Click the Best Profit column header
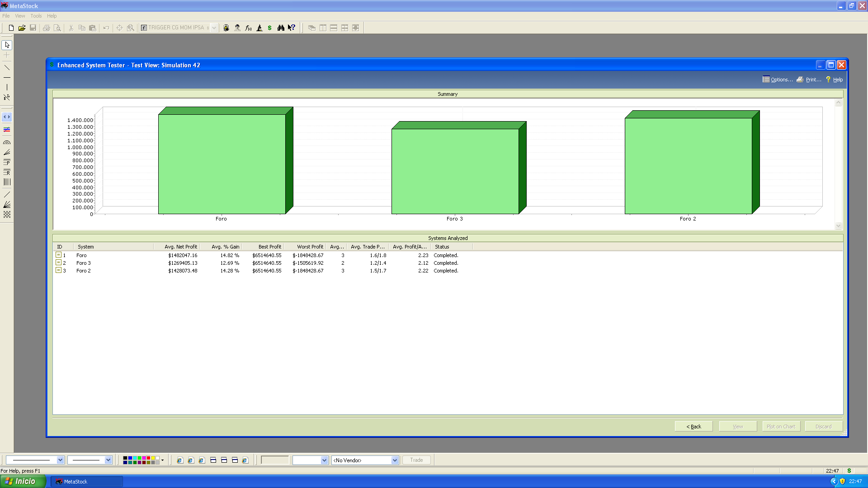This screenshot has height=488, width=868. 263,247
